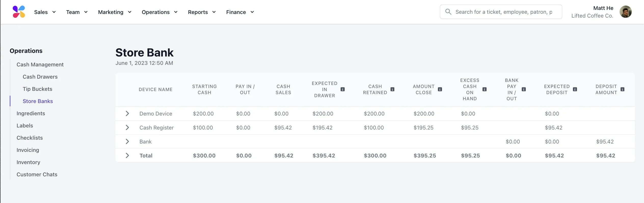Viewport: 644px width, 203px height.
Task: Open info icon beside Bank Pay In / Out
Action: [x=524, y=89]
